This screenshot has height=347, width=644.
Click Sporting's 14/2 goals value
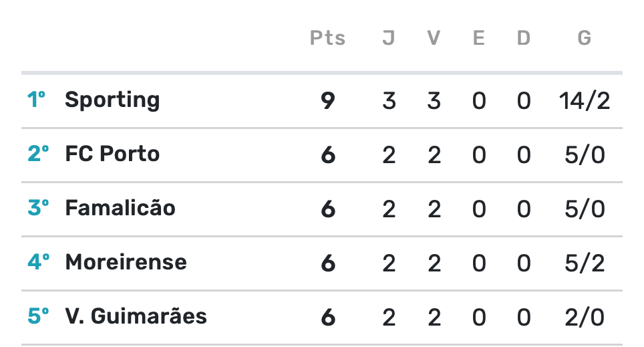585,101
